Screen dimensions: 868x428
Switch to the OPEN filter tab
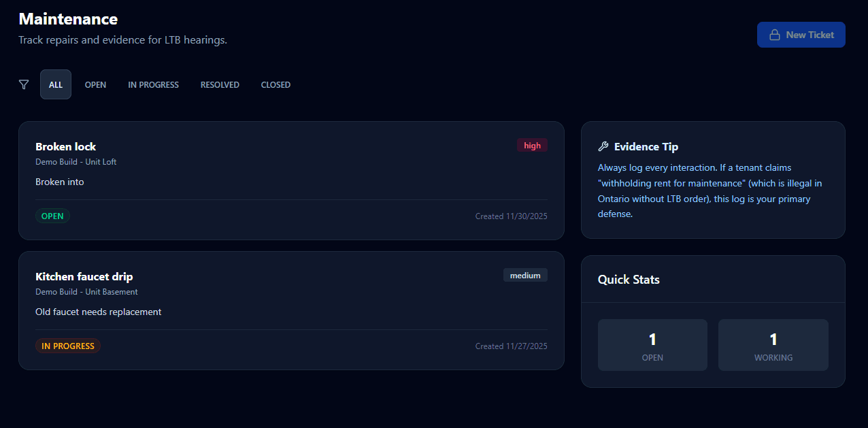point(95,84)
